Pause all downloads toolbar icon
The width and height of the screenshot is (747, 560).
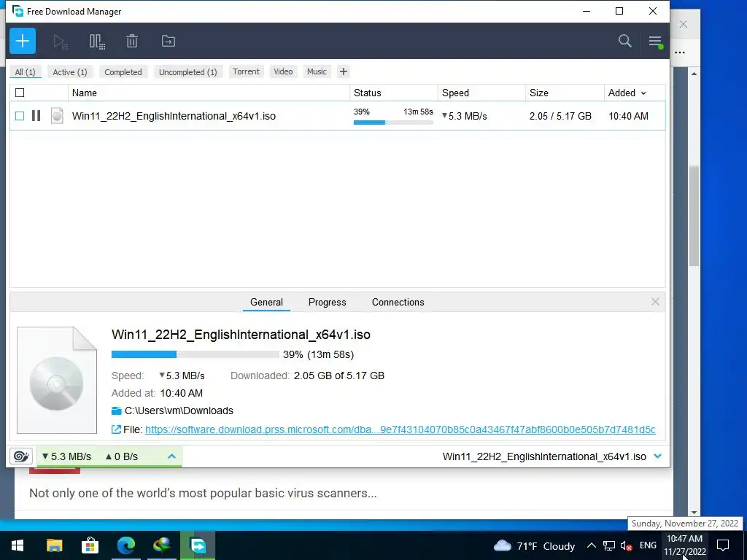click(97, 42)
